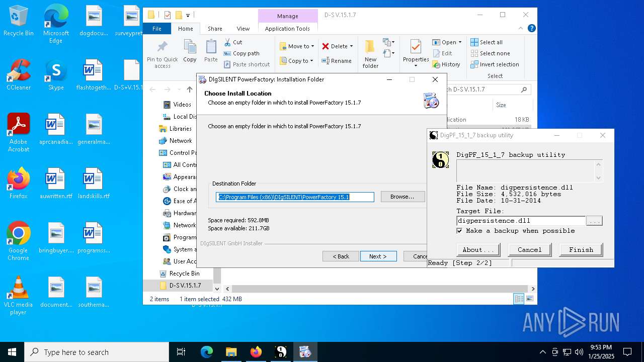Switch to Details view icon
The image size is (644, 362).
[519, 299]
